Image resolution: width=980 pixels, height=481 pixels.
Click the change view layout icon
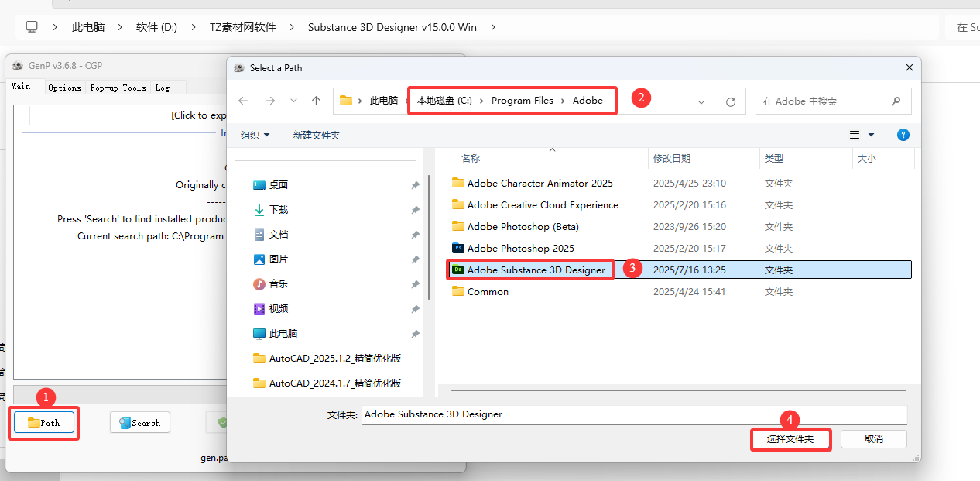[855, 135]
